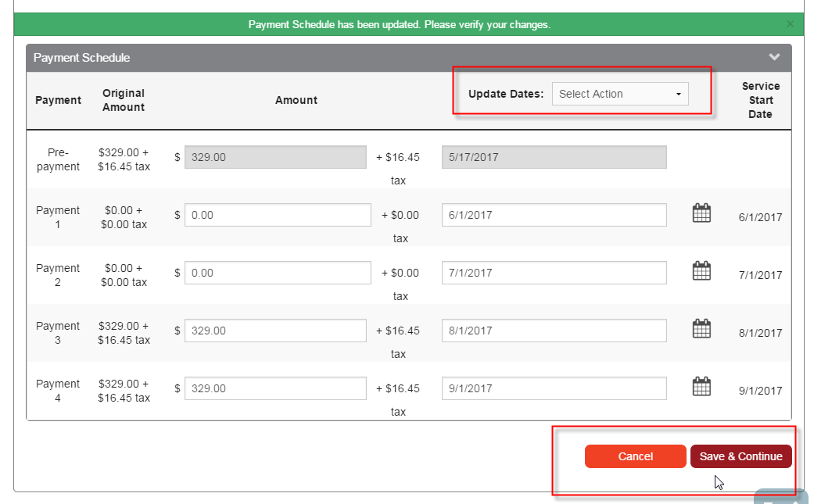Click the Payment 4 date field

click(x=554, y=388)
